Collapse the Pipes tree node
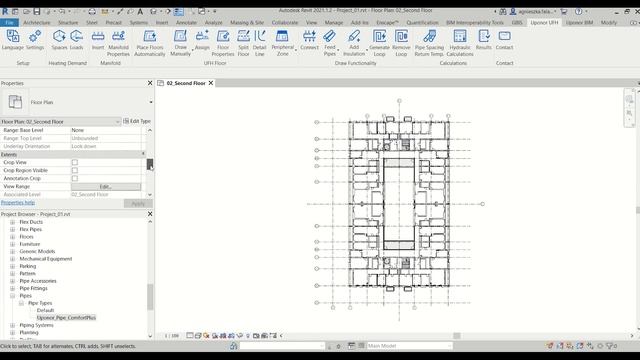 click(x=12, y=296)
